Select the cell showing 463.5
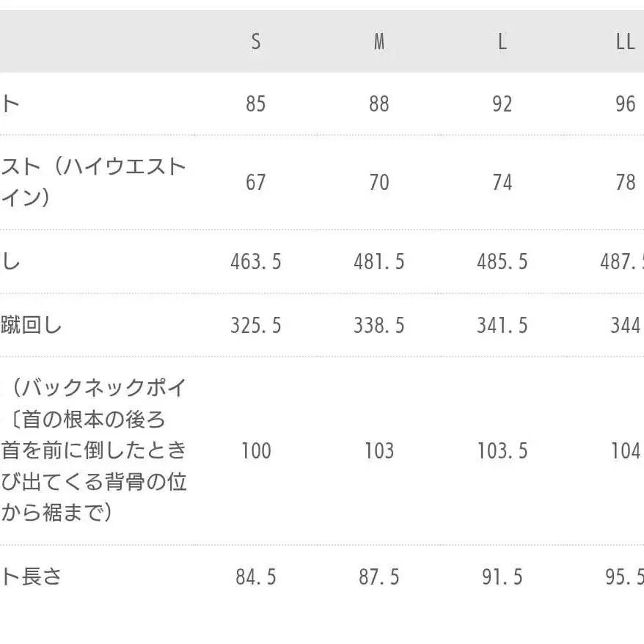 coord(255,262)
